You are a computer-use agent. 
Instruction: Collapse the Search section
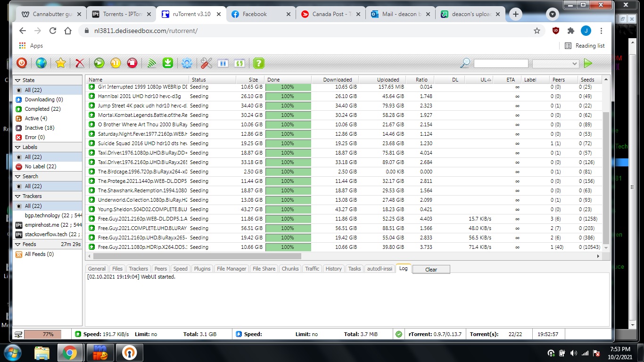pos(17,176)
